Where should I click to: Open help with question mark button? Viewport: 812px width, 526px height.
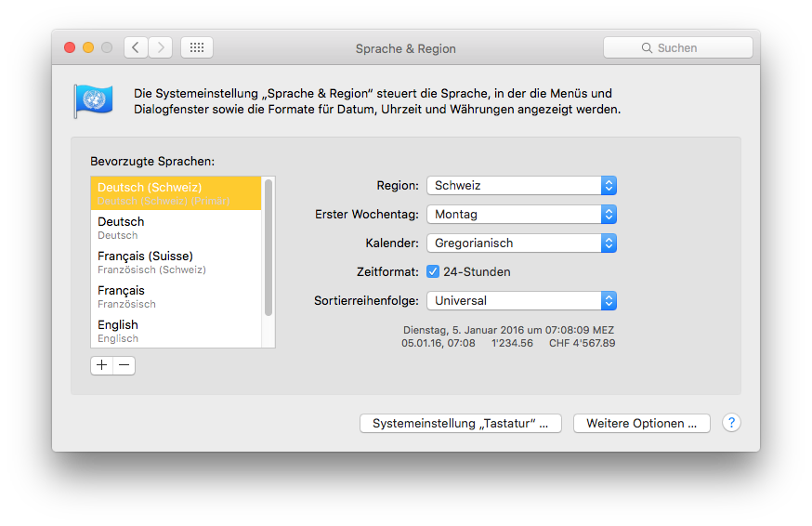(731, 423)
